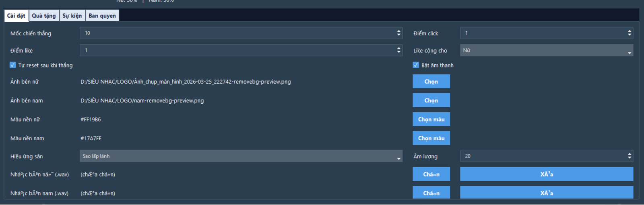Expand the Hiệu ứng sân dropdown

click(241, 156)
